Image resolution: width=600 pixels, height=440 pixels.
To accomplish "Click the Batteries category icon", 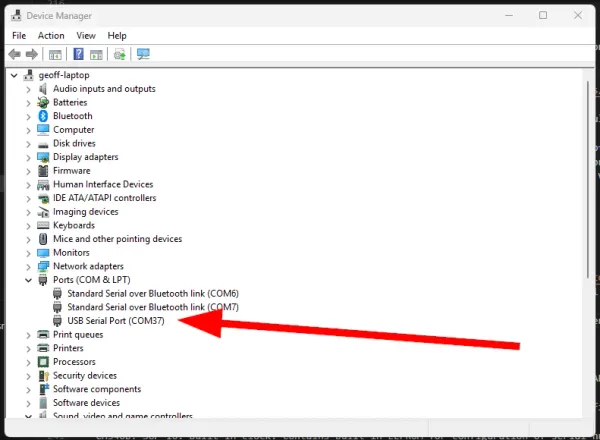I will 43,102.
